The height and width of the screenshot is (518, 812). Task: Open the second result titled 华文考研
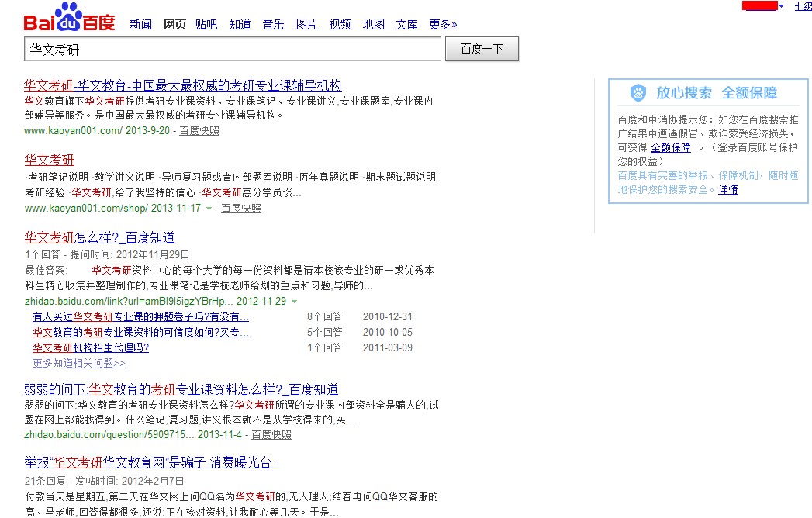pos(49,160)
